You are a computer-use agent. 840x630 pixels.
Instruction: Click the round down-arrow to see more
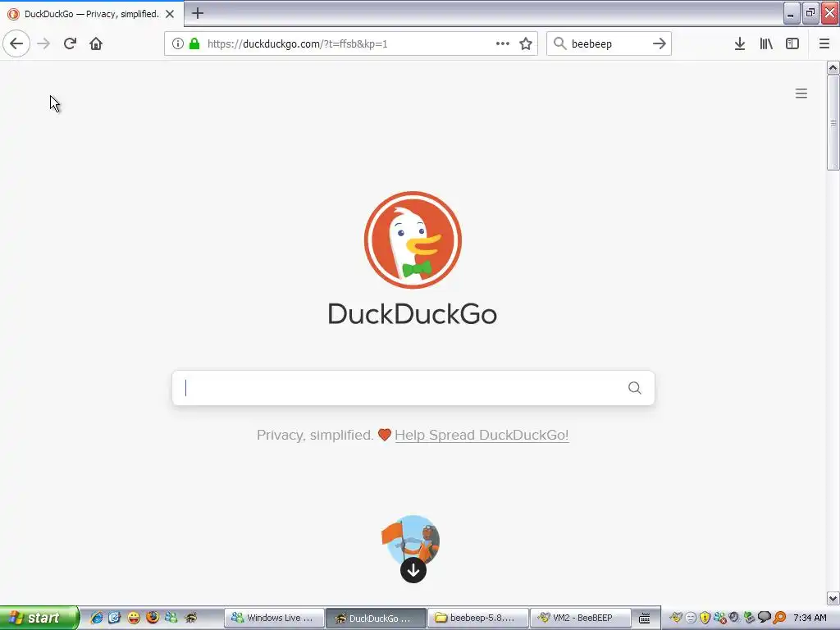(413, 570)
